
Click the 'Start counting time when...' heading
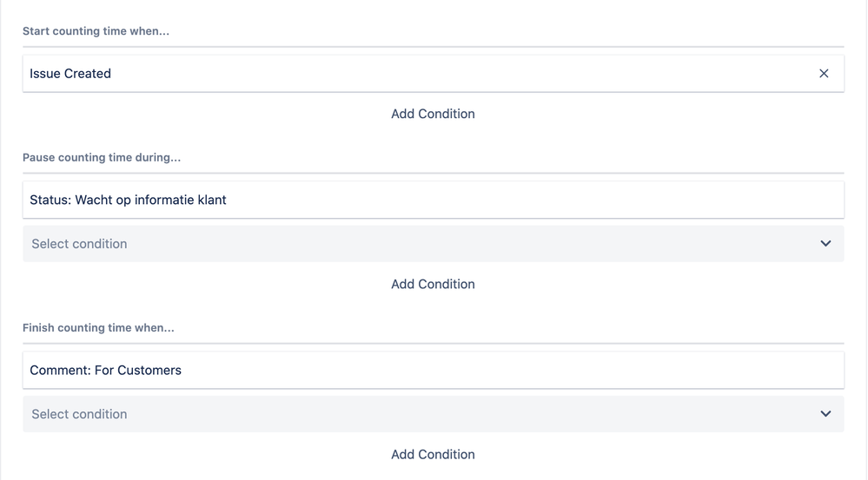[96, 31]
